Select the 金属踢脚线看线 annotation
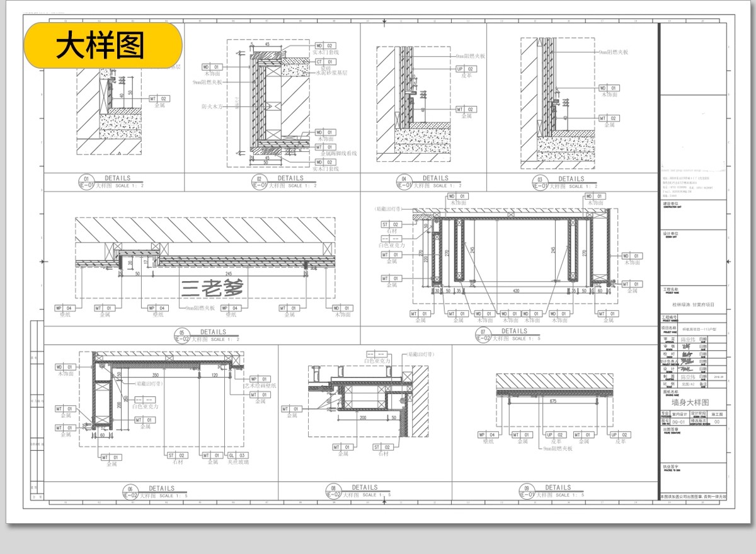 339,153
